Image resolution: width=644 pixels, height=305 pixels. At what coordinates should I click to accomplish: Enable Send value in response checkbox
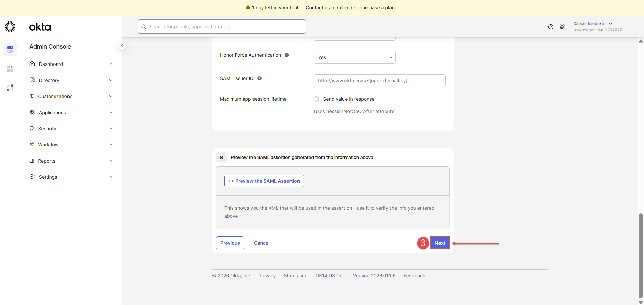pos(316,99)
